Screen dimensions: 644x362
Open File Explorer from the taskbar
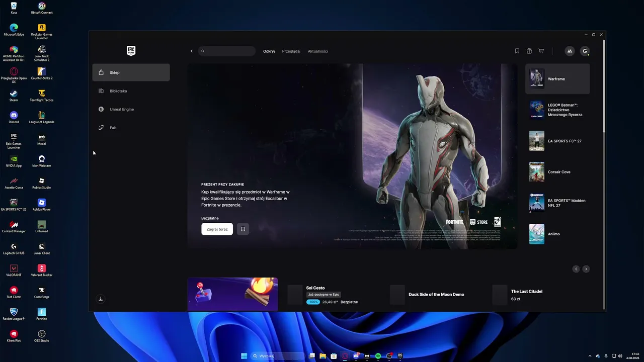(323, 356)
